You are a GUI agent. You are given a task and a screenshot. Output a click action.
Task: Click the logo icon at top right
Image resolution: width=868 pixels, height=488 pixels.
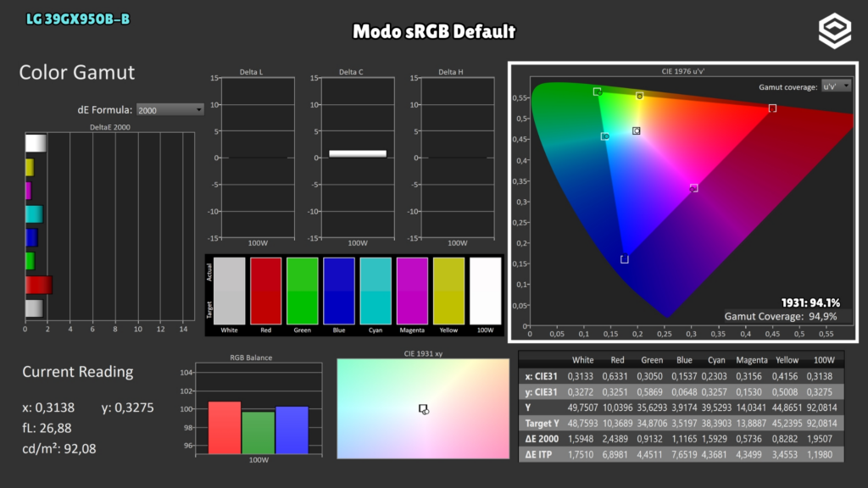click(x=835, y=31)
